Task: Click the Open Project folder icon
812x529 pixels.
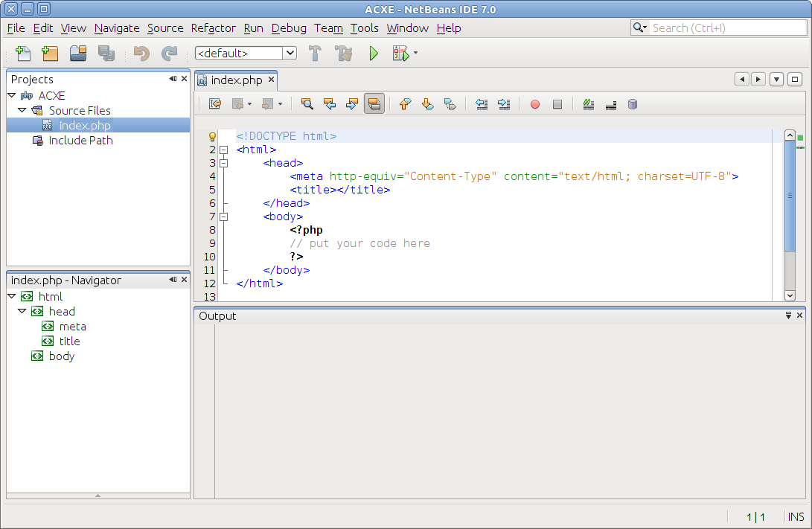Action: click(x=78, y=54)
